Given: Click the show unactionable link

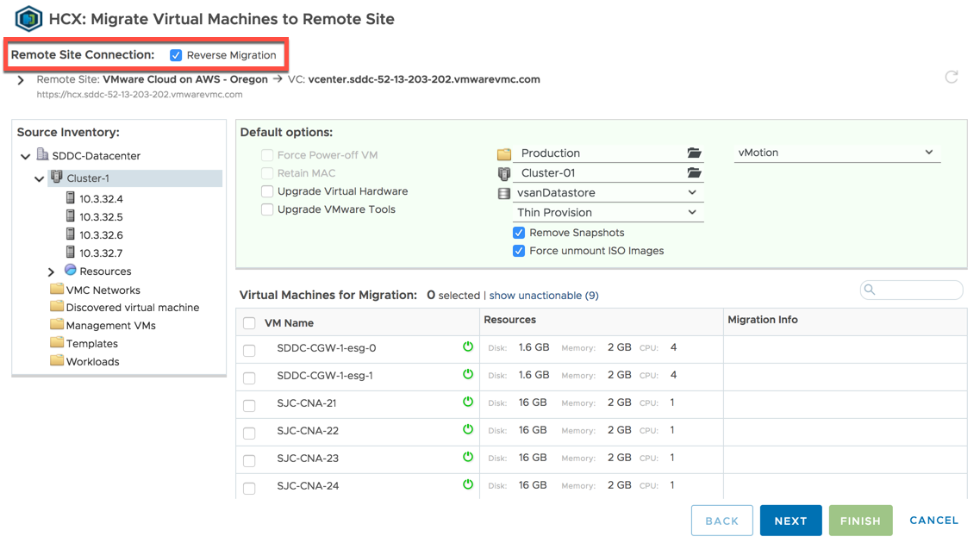Looking at the screenshot, I should 543,296.
